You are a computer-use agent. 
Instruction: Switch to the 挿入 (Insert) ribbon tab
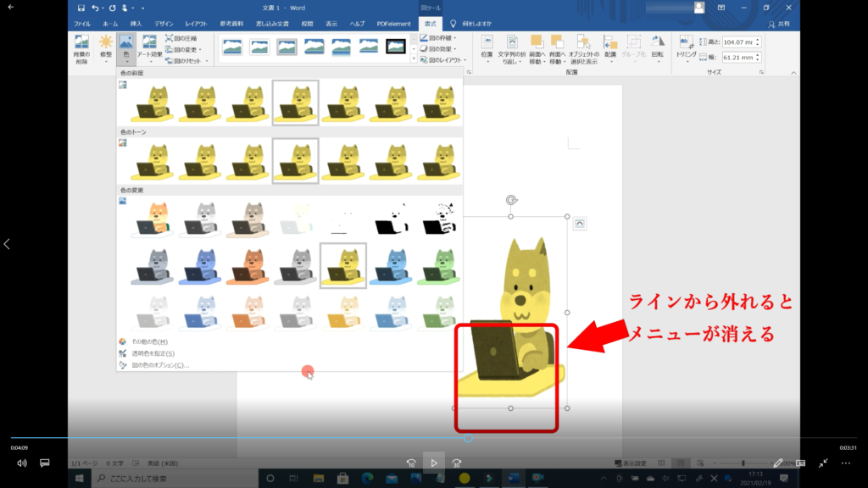136,24
